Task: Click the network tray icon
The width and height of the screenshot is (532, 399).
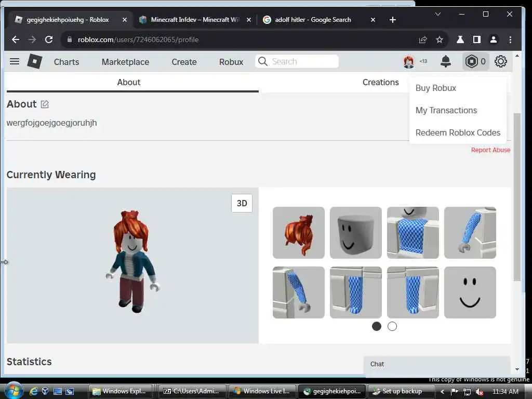Action: point(467,392)
